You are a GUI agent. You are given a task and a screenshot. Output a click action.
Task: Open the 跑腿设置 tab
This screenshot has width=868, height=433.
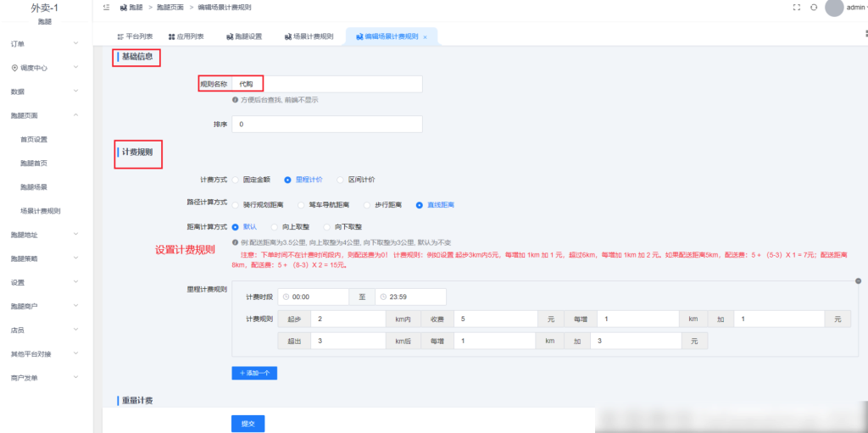click(x=244, y=37)
